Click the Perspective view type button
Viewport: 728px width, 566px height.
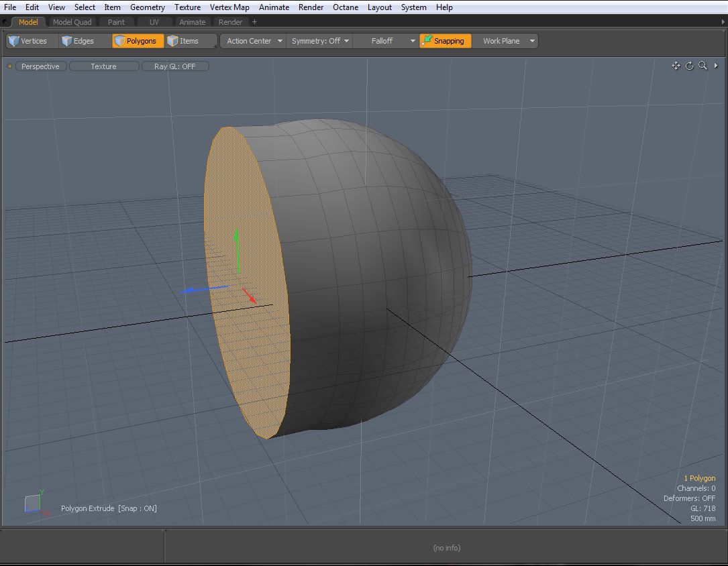click(x=40, y=66)
